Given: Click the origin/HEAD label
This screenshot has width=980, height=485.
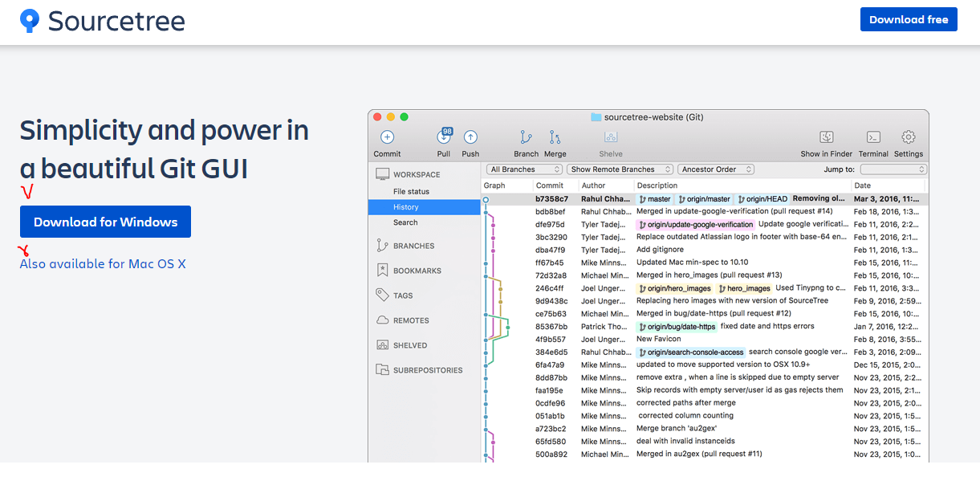Looking at the screenshot, I should pyautogui.click(x=762, y=198).
